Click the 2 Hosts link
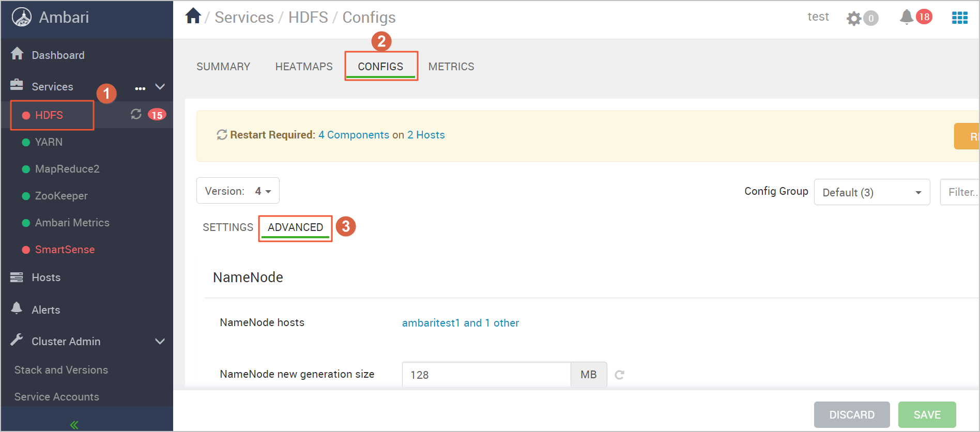Screen dimensions: 980x432 [x=426, y=135]
